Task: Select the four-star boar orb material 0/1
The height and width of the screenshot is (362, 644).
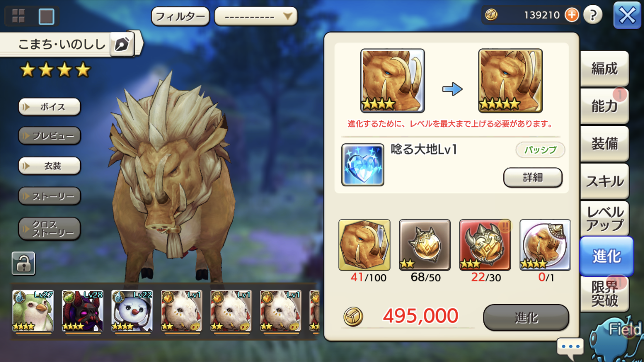Action: pyautogui.click(x=546, y=245)
